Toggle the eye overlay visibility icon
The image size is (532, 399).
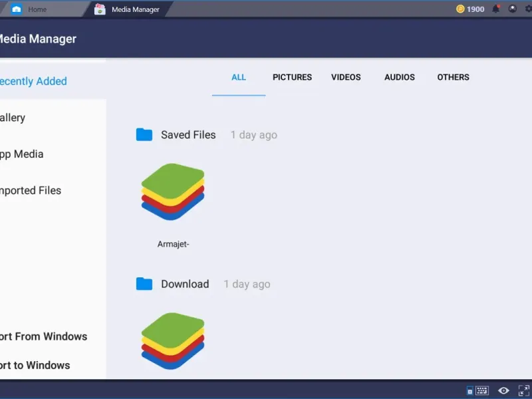tap(503, 391)
